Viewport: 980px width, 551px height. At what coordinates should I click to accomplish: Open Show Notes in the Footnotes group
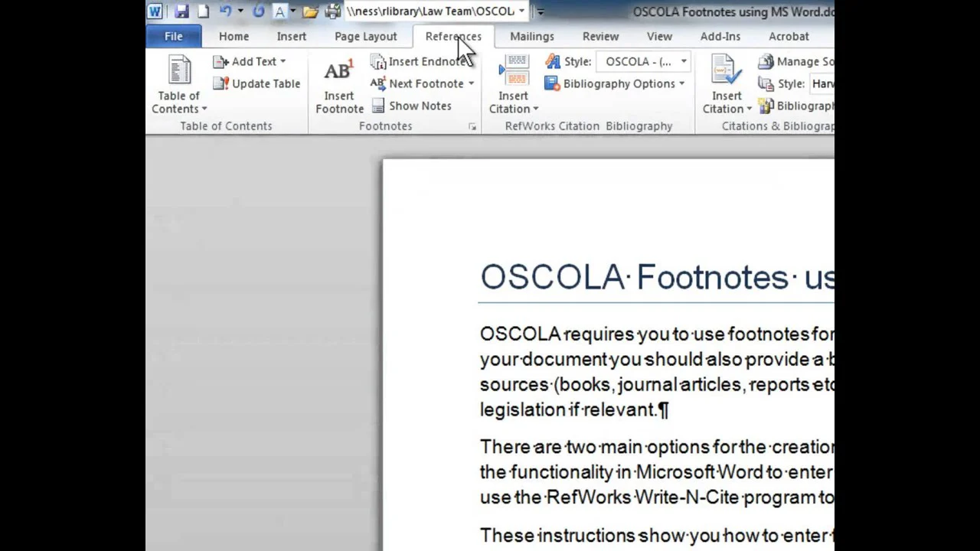coord(413,106)
